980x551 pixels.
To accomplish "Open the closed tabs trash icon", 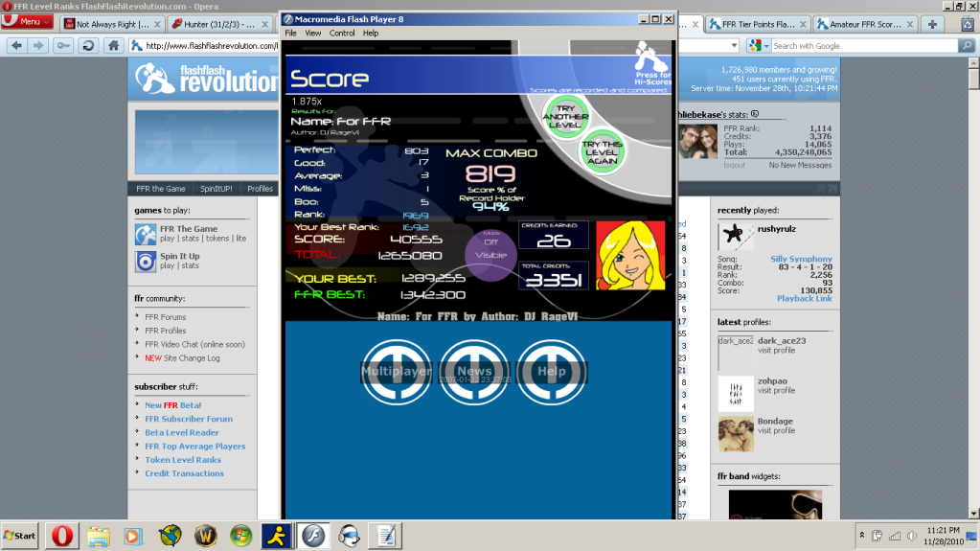I will point(967,24).
